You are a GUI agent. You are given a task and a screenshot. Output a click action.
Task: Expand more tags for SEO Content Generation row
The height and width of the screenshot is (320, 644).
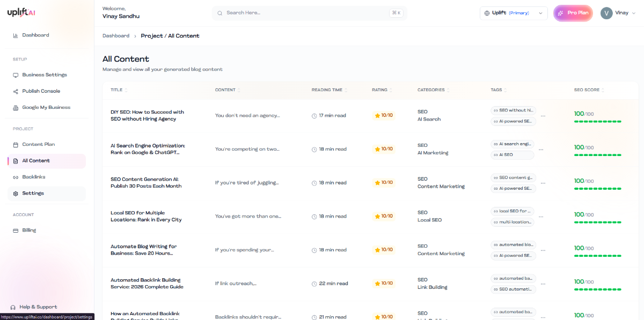click(x=543, y=183)
